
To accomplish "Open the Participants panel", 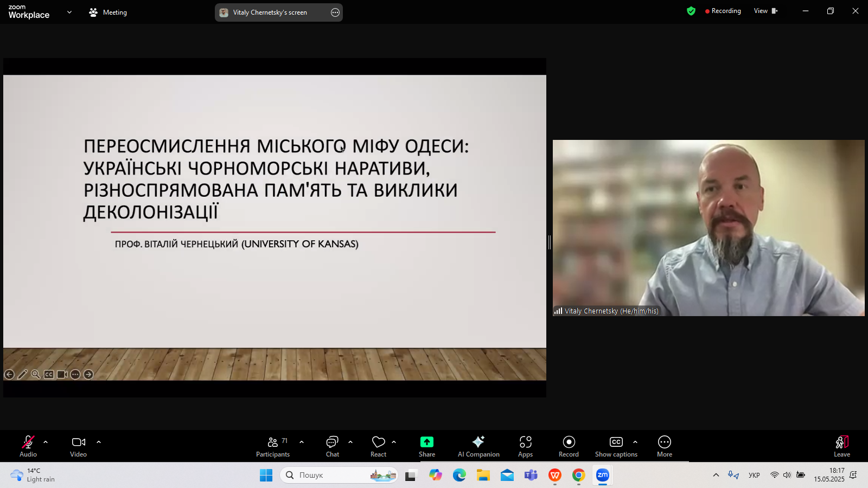I will tap(273, 447).
